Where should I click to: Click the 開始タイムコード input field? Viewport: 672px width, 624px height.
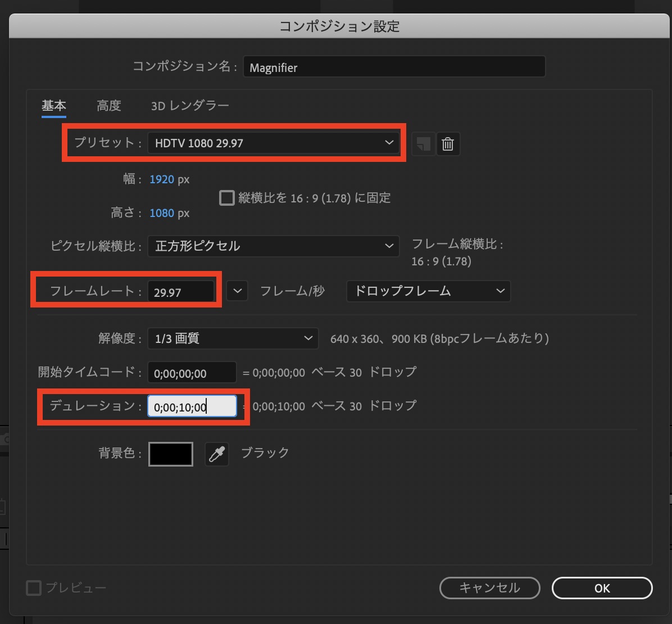coord(192,372)
